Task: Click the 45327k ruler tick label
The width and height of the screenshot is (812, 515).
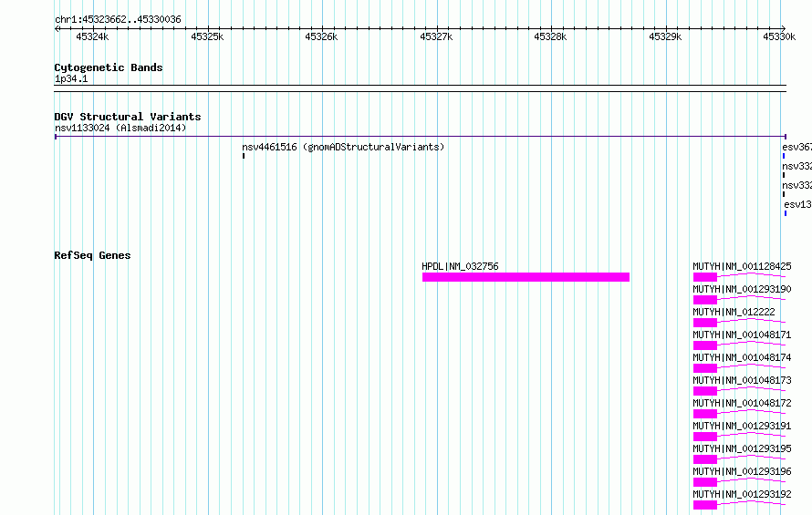Action: [436, 36]
